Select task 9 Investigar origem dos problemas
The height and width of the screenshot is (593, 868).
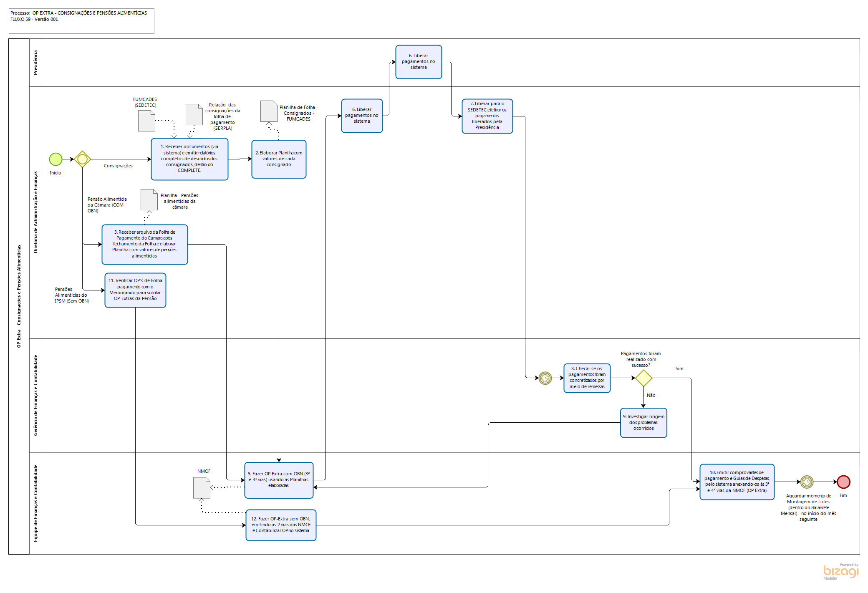643,423
